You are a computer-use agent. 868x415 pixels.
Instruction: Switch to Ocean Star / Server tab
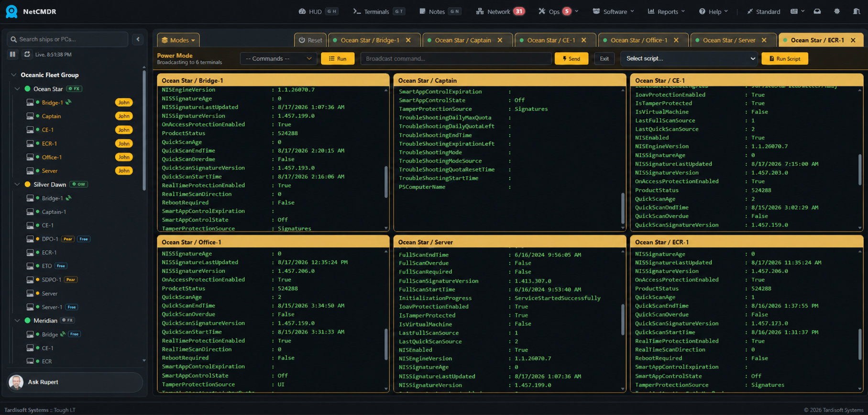[729, 40]
